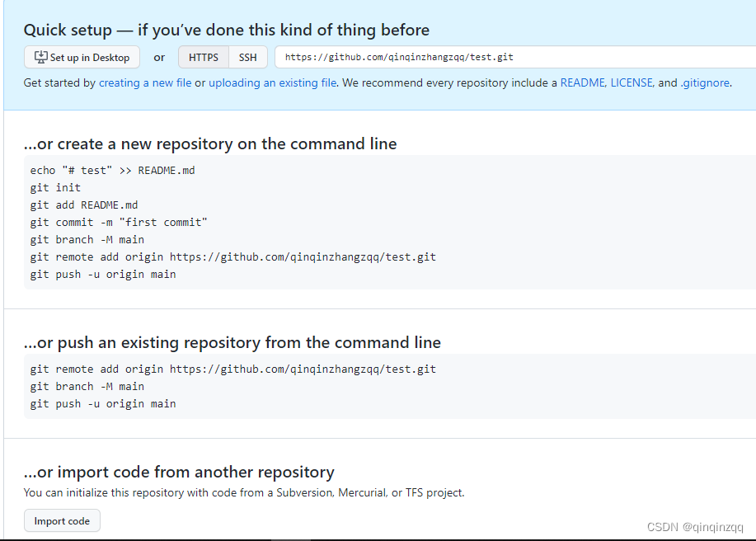Click git push -u origin main in existing repository block
The height and width of the screenshot is (541, 756).
[103, 404]
